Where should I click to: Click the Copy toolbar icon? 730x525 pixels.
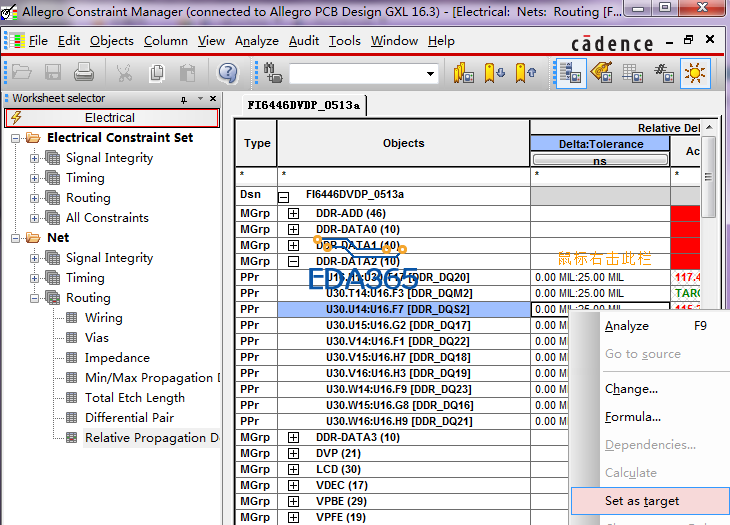coord(156,73)
